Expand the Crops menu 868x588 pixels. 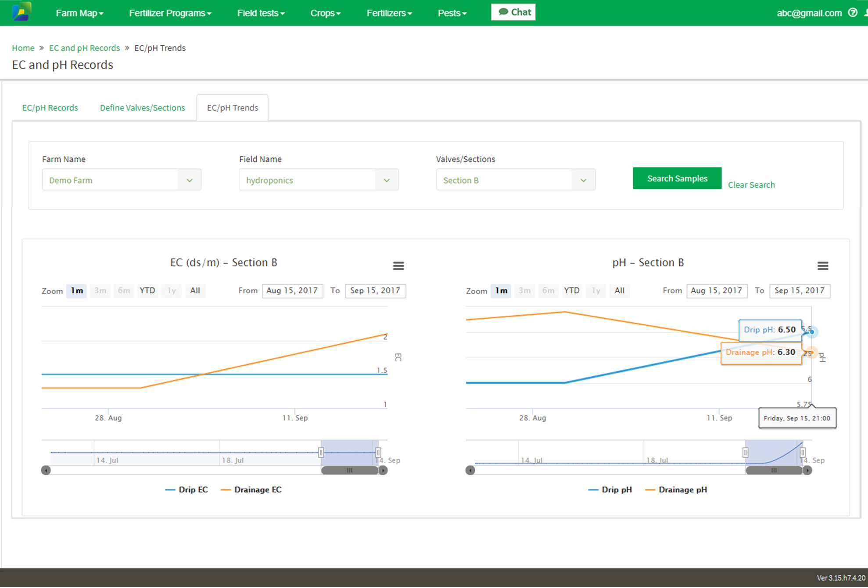pyautogui.click(x=325, y=13)
